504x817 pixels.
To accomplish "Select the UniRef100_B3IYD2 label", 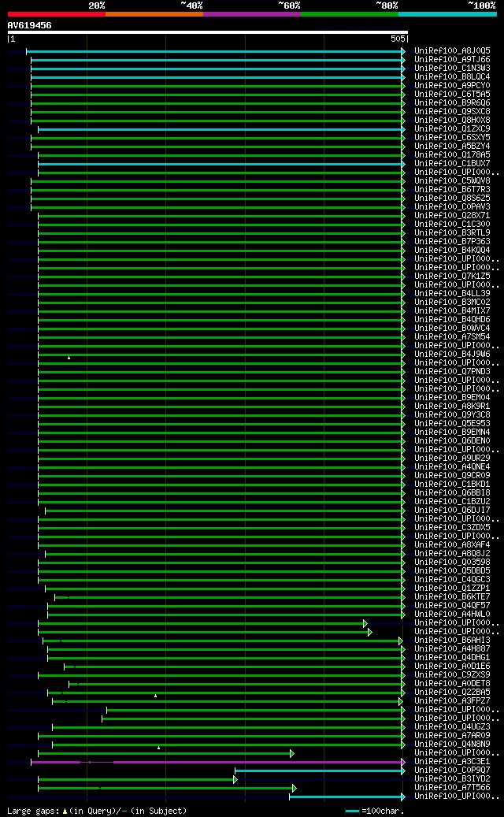I will pos(452,778).
